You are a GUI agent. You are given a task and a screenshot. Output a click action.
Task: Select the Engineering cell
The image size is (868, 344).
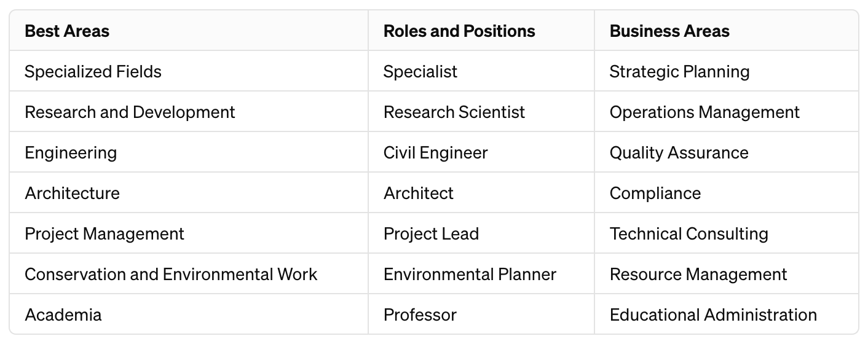coord(71,153)
